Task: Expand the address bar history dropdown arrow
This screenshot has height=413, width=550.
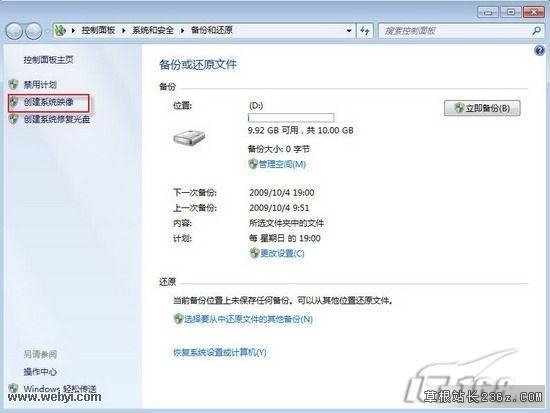Action: pyautogui.click(x=349, y=31)
